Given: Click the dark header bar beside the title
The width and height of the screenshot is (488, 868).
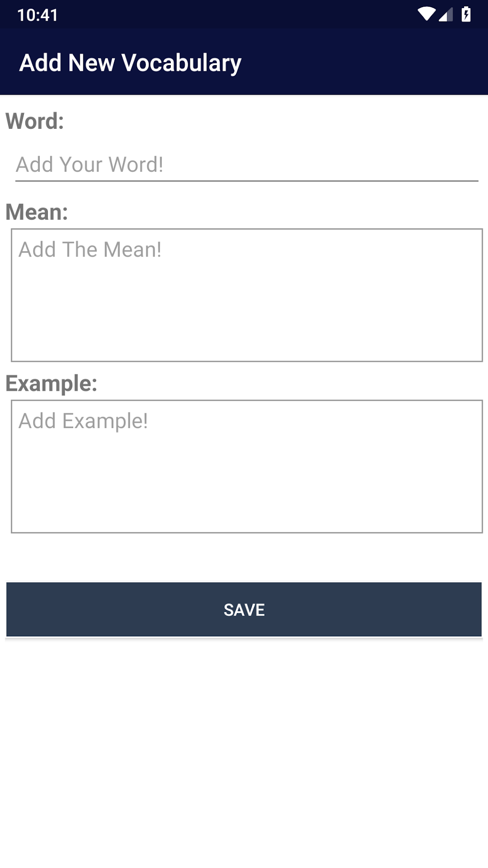Looking at the screenshot, I should point(364,63).
